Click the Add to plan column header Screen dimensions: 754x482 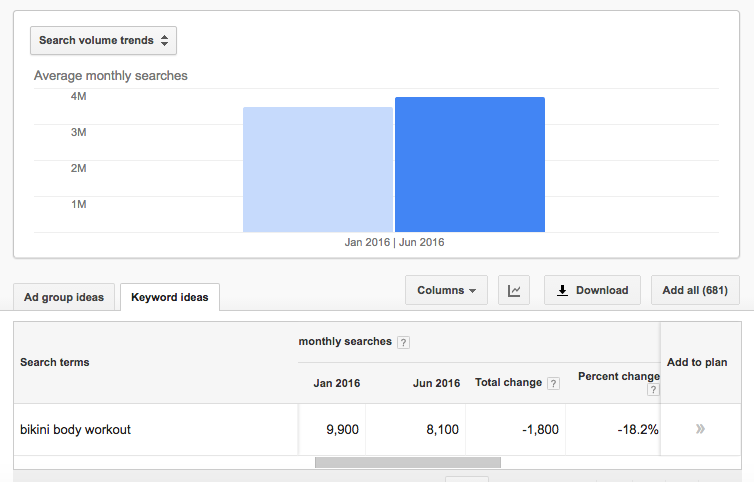coord(697,362)
